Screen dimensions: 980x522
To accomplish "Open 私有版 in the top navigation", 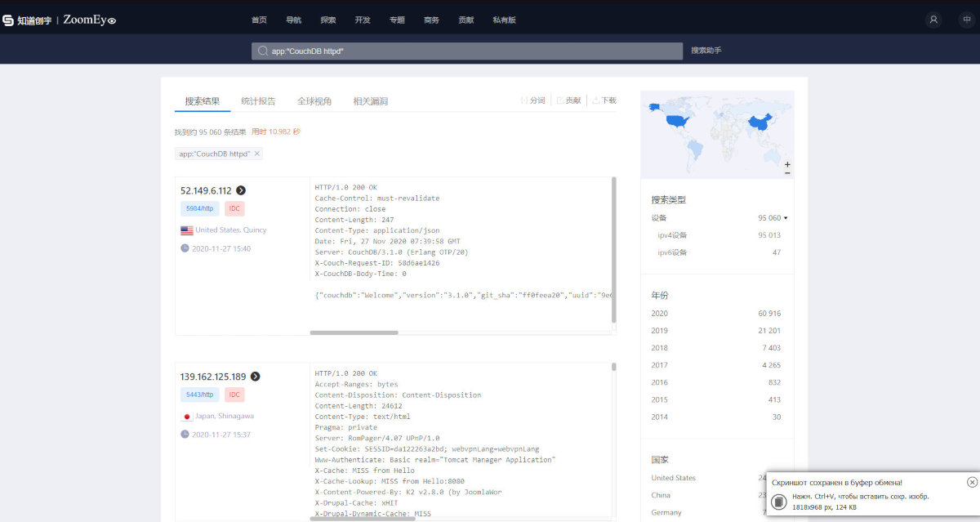I will (x=504, y=20).
